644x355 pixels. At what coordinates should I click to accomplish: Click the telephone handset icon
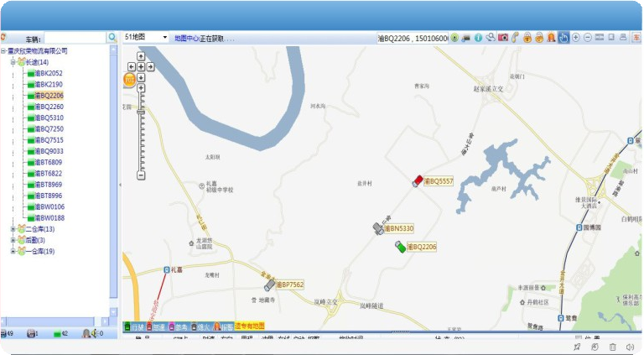coord(515,38)
